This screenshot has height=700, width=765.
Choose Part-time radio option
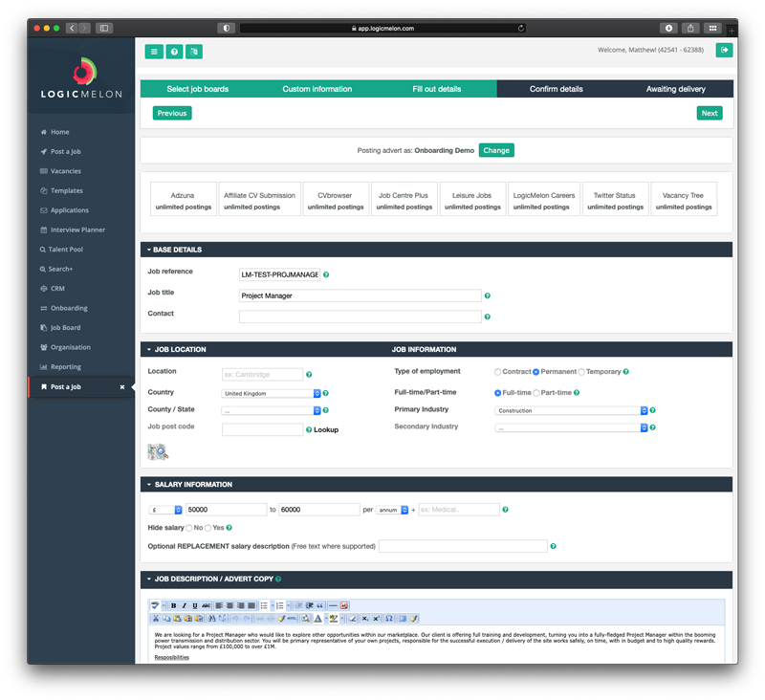click(536, 393)
